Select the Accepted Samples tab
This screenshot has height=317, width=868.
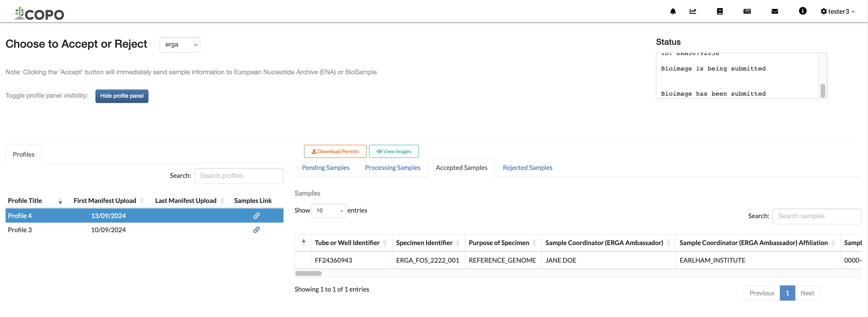point(461,168)
